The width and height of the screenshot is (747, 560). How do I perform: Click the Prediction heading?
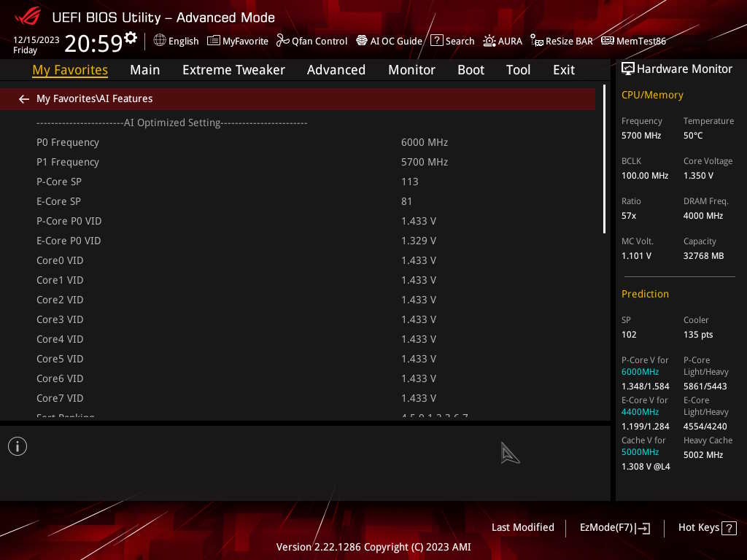[645, 294]
